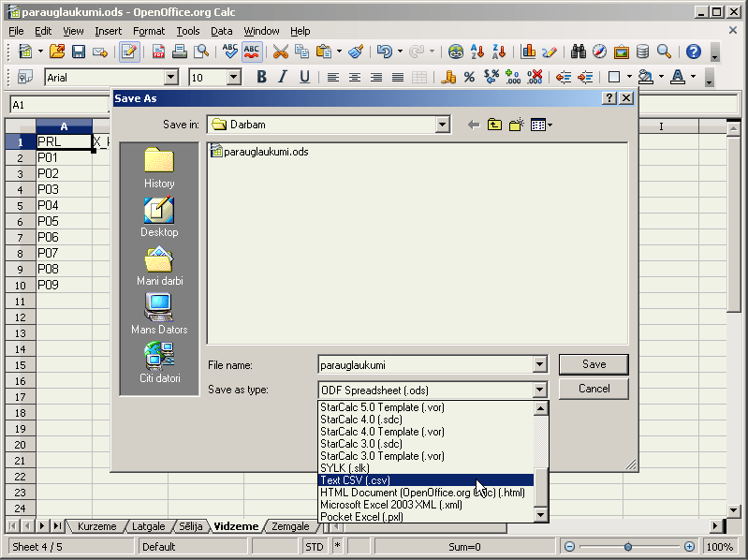Click the Page Preview icon
This screenshot has width=748, height=560.
pyautogui.click(x=201, y=52)
